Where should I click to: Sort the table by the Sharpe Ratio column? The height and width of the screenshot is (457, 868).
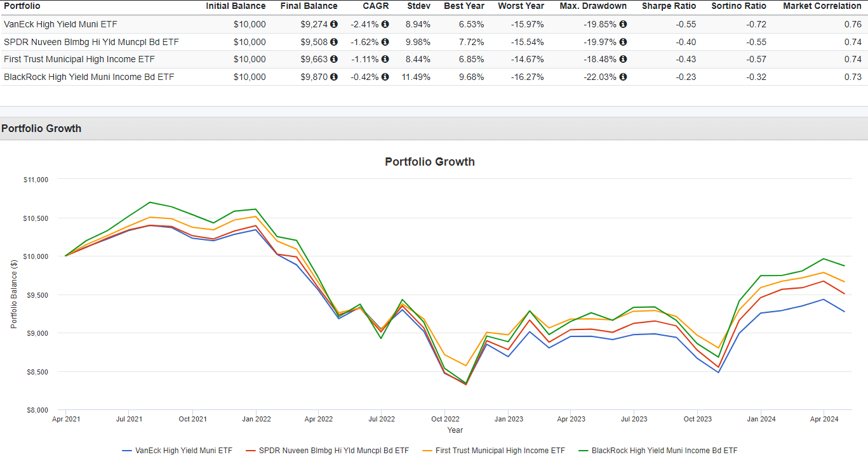coord(668,6)
